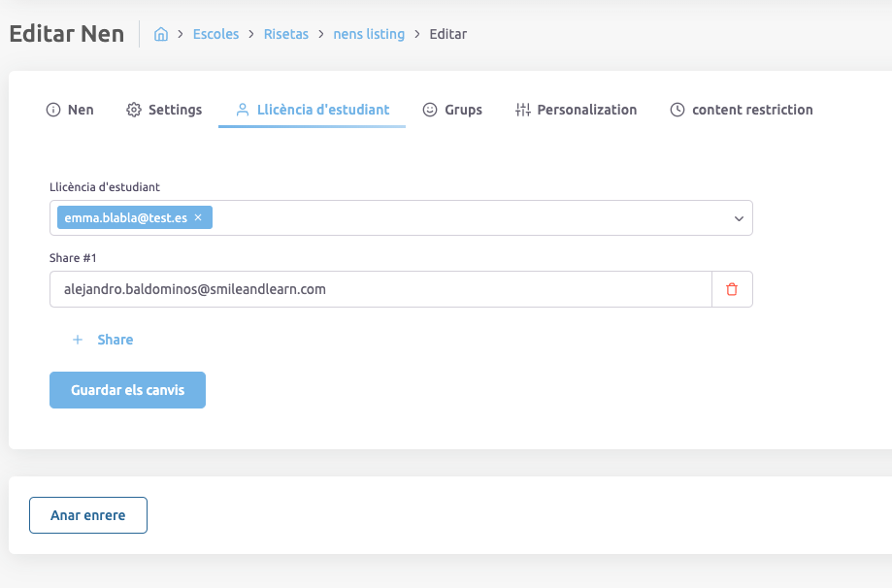Open the Personalization tab

[x=576, y=110]
